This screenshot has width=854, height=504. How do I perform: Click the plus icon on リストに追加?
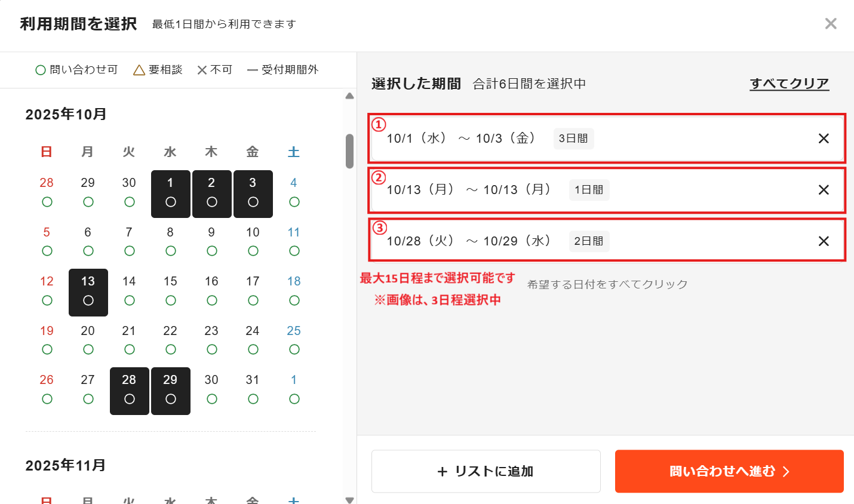[x=443, y=472]
